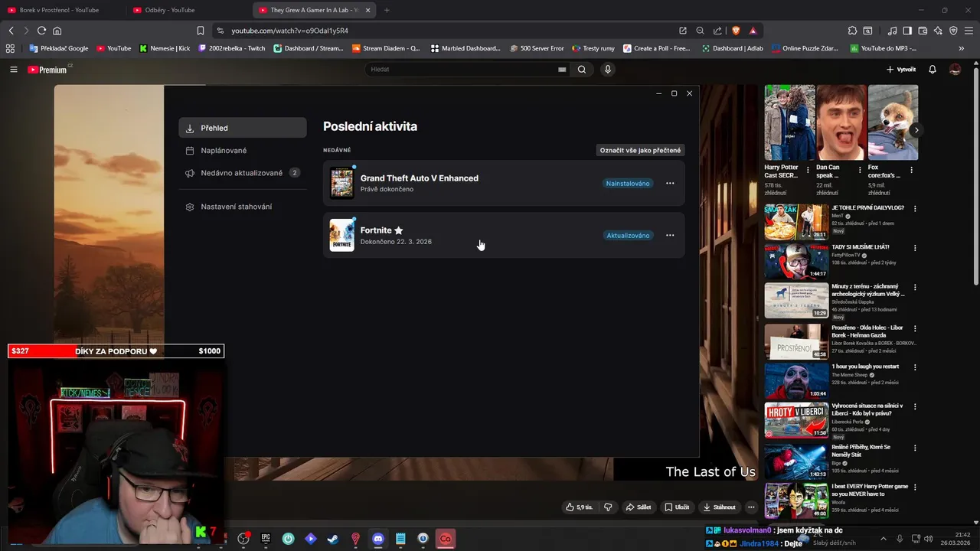The height and width of the screenshot is (551, 980).
Task: Toggle the browser sidebar panel
Action: (x=907, y=31)
